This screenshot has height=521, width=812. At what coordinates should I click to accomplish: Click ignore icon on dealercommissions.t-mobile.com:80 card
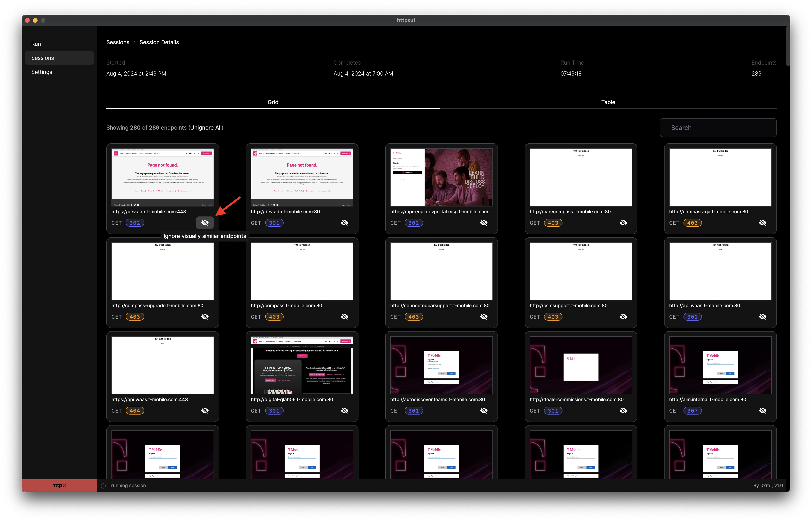click(623, 411)
